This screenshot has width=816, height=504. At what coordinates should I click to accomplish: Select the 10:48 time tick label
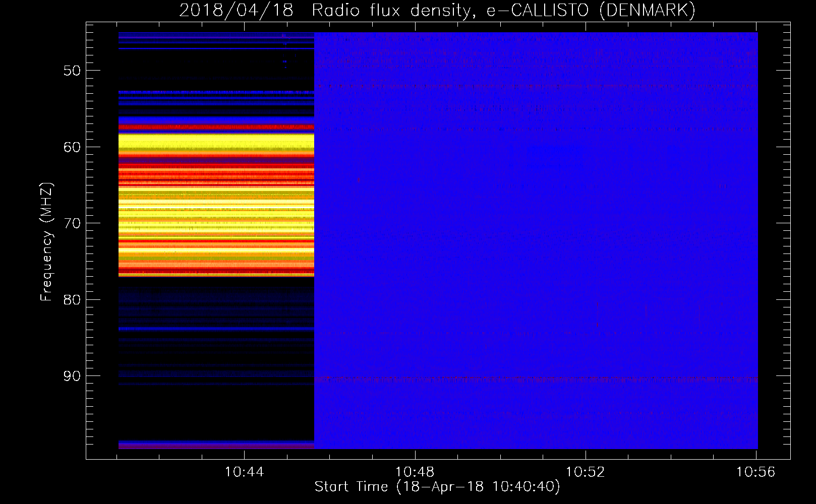coord(415,472)
